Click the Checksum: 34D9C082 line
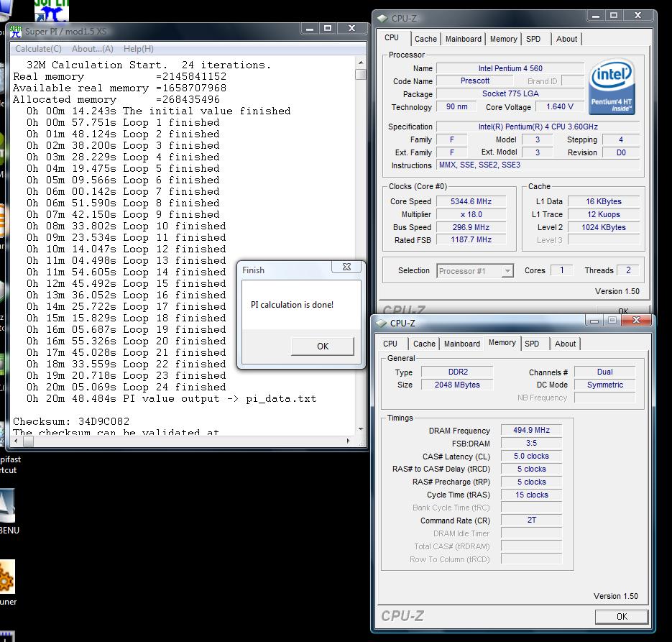This screenshot has height=642, width=672. coord(71,422)
